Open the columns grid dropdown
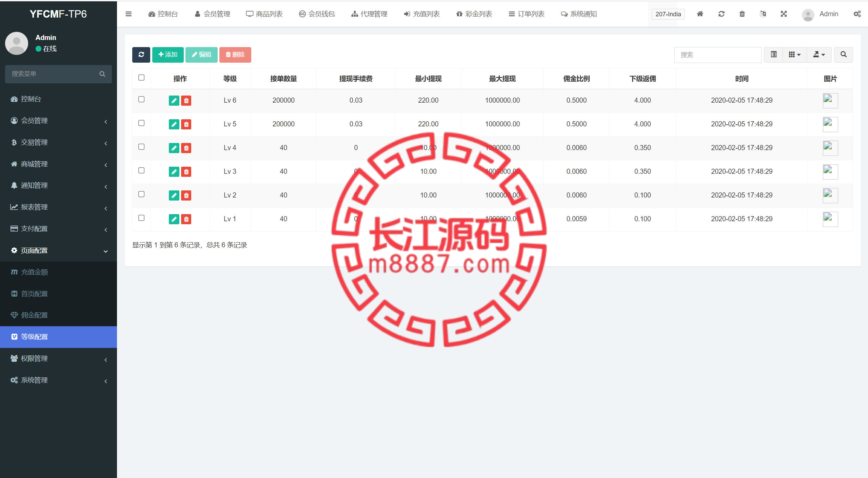 pos(794,55)
